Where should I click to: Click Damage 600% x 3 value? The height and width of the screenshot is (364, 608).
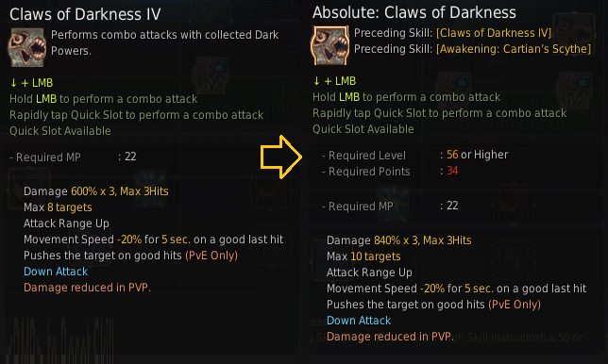[96, 191]
